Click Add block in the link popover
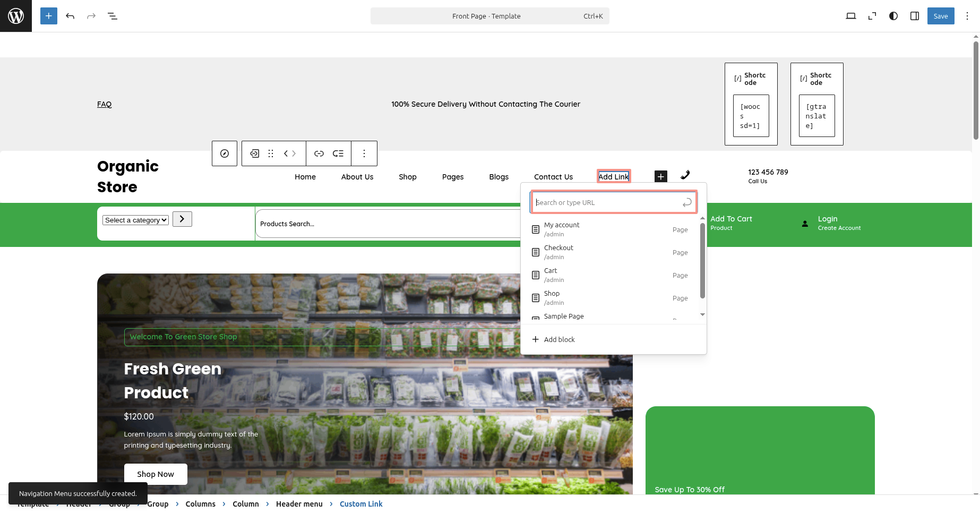This screenshot has height=513, width=980. (553, 339)
